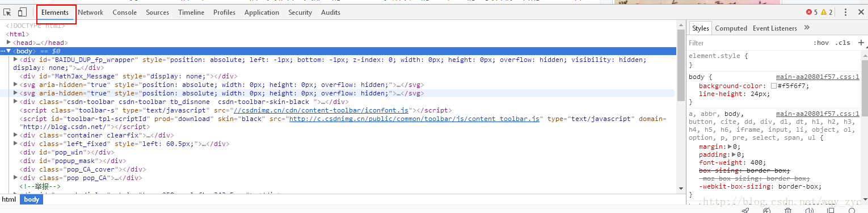
Task: Open the Profiles tab
Action: (225, 12)
